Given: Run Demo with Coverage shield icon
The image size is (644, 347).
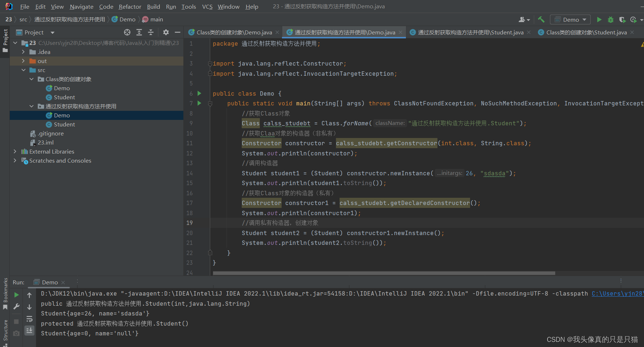Looking at the screenshot, I should click(x=622, y=20).
